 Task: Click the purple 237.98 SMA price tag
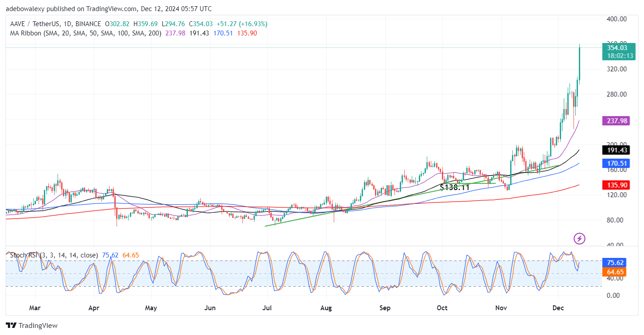pos(617,121)
